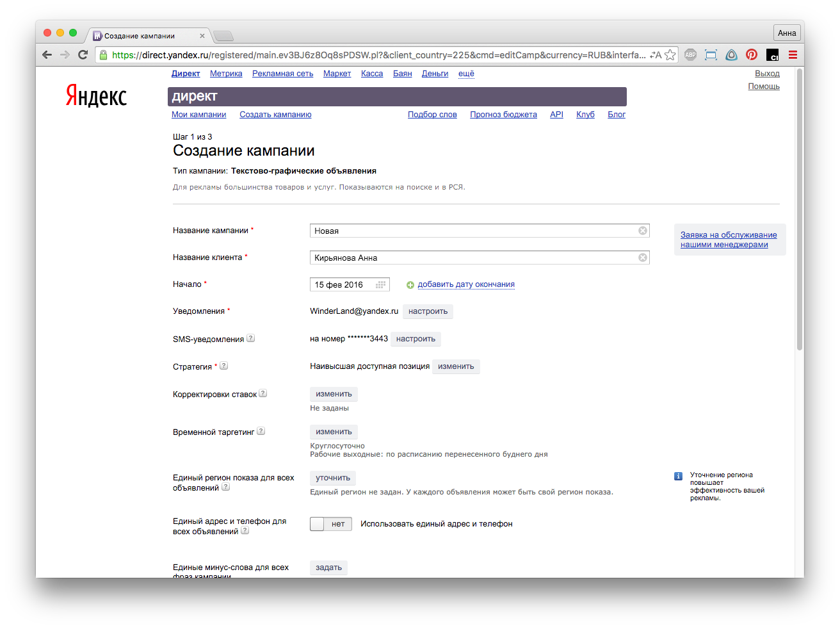Open the Заявка на обслуживание link

coord(728,240)
